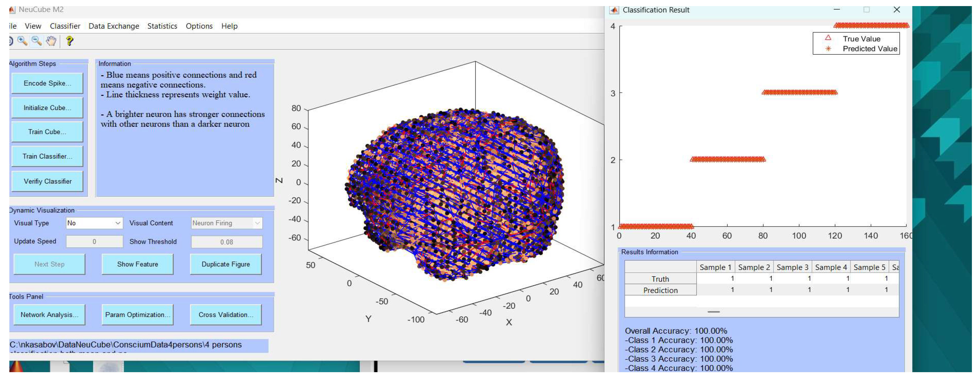980x380 pixels.
Task: Click the Encode Spike button
Action: pyautogui.click(x=47, y=83)
